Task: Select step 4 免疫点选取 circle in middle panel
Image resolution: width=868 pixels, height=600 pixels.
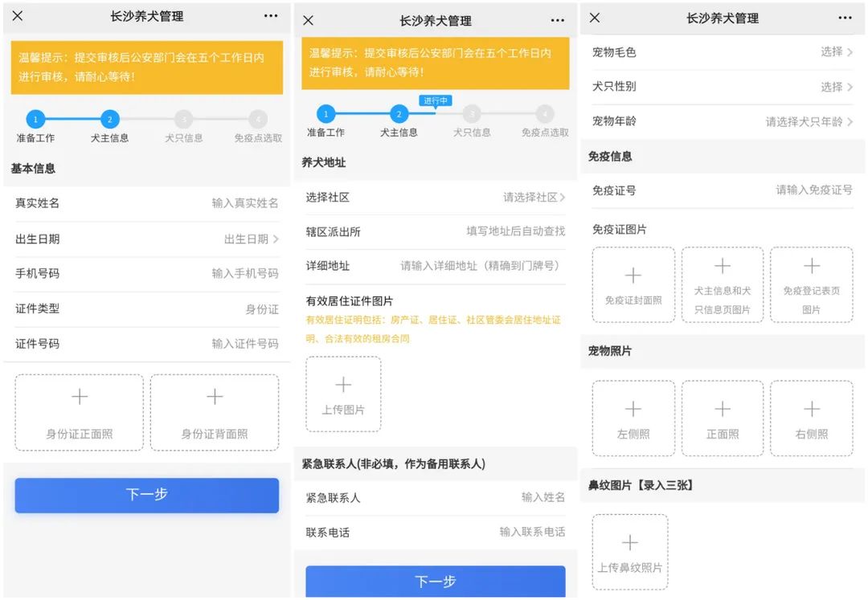Action: click(x=545, y=114)
